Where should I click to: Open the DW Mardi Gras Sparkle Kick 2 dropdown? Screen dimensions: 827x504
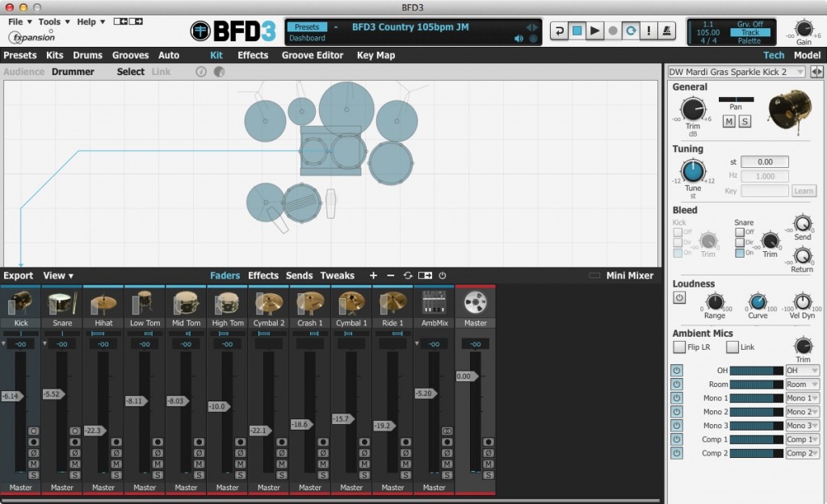(x=737, y=72)
